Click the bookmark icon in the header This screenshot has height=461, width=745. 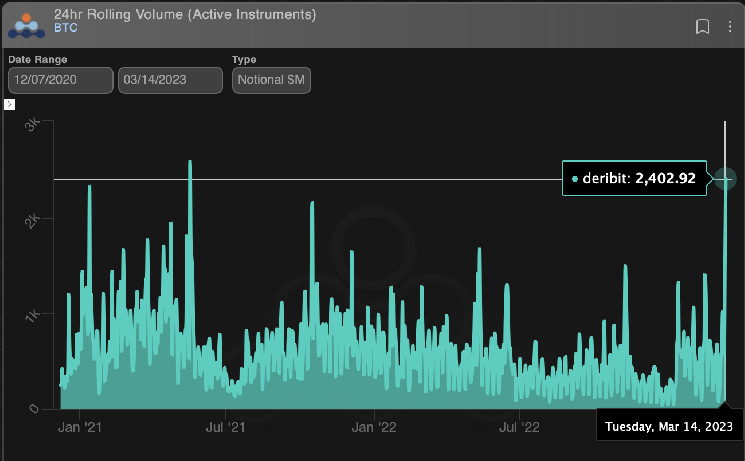[703, 26]
